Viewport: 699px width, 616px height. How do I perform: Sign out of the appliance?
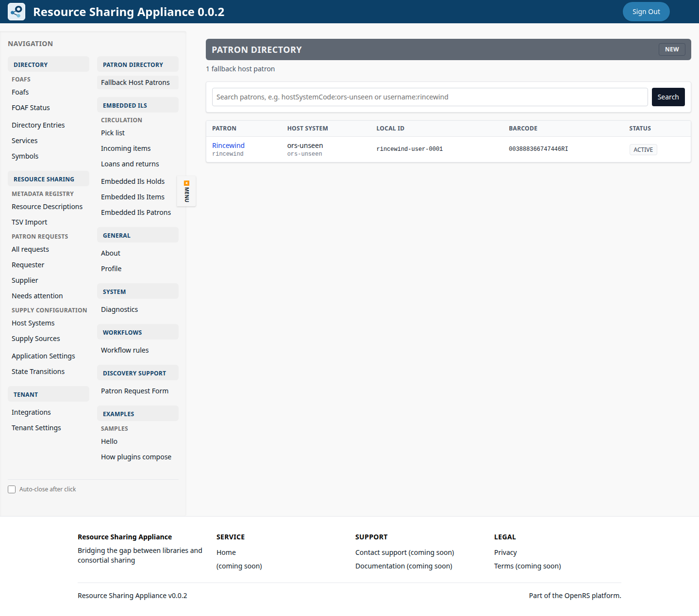(646, 12)
